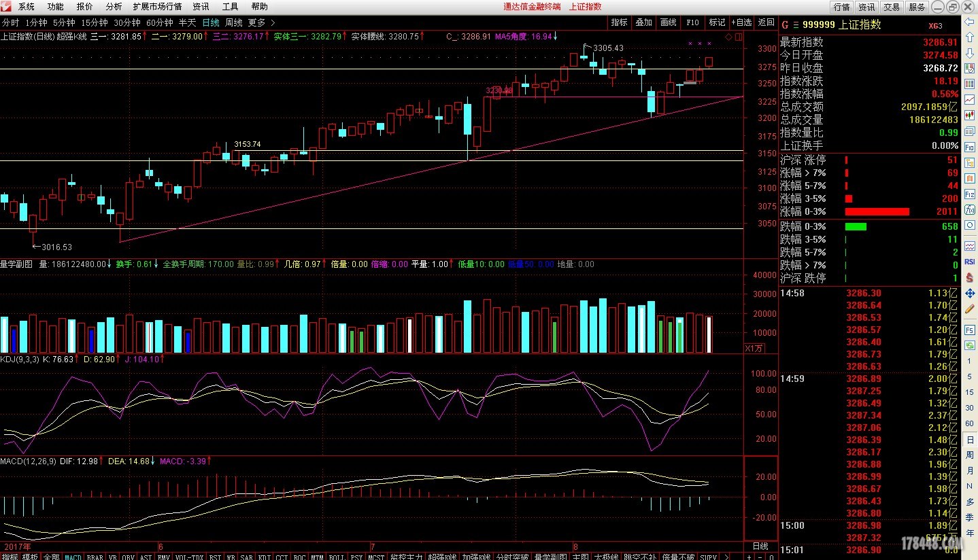Select the 月 monthly period icon in right sidebar

tap(970, 471)
